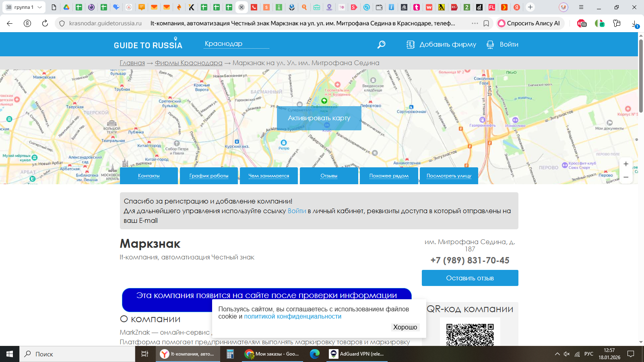Switch the 'РУС' keyboard language indicator

[589, 354]
